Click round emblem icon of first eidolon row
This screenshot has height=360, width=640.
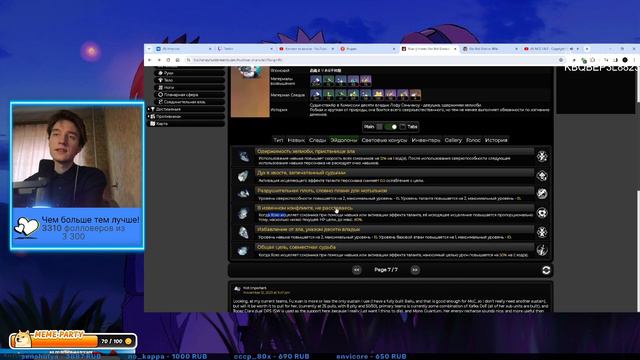(x=542, y=156)
